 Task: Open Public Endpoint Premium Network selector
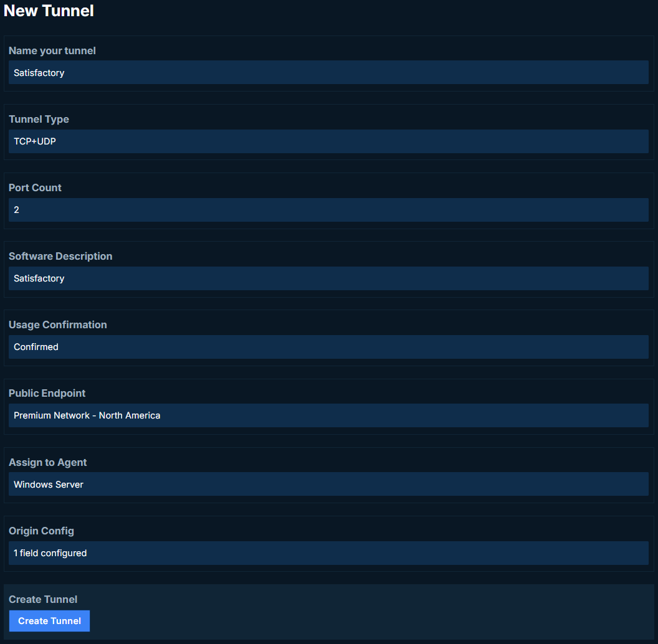(328, 415)
